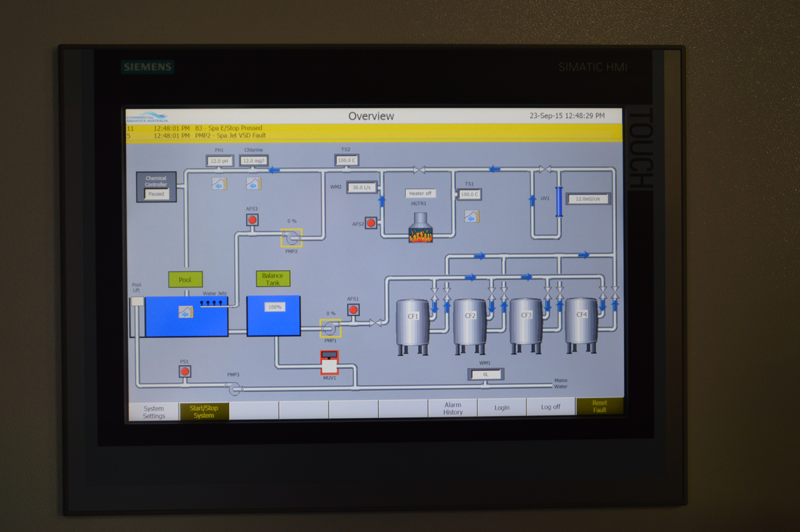Select the CF1 filter tank
The width and height of the screenshot is (800, 532).
tap(413, 324)
